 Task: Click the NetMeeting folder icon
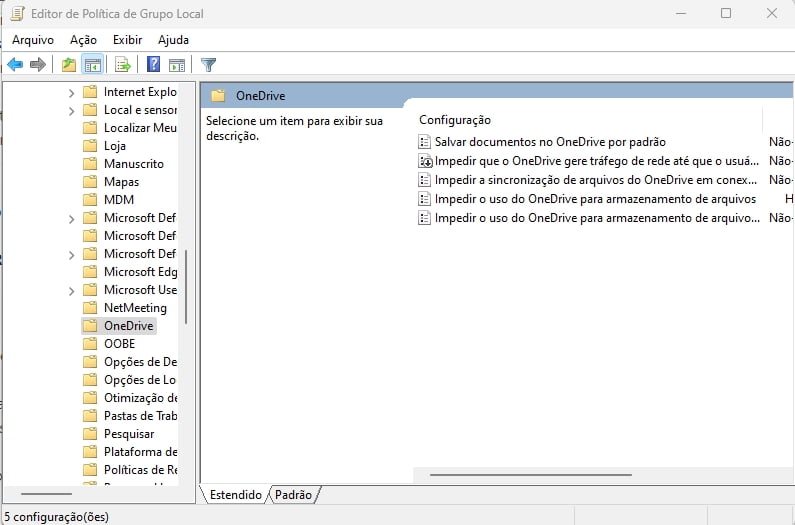90,308
